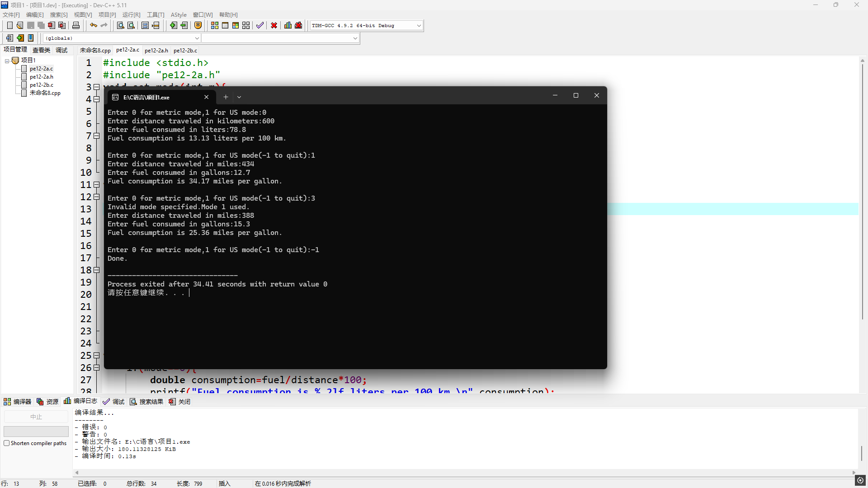Click the profile analysis bar chart icon
The image size is (868, 488).
288,26
